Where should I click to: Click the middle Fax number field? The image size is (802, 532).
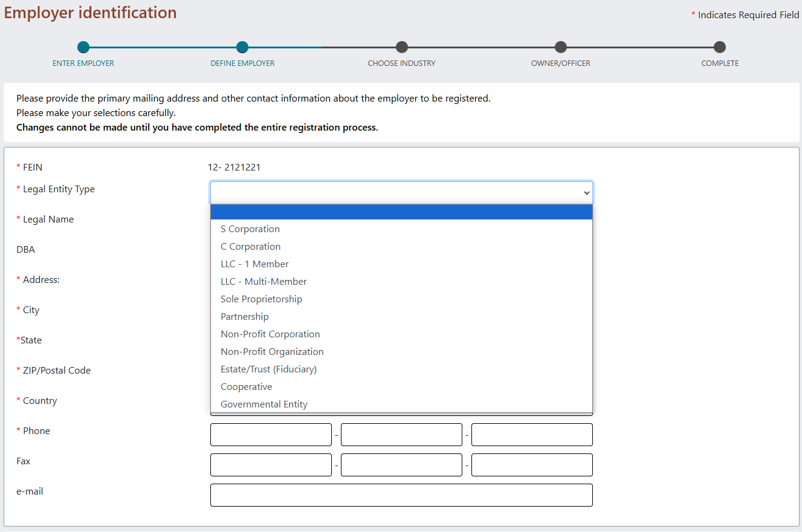[x=401, y=464]
